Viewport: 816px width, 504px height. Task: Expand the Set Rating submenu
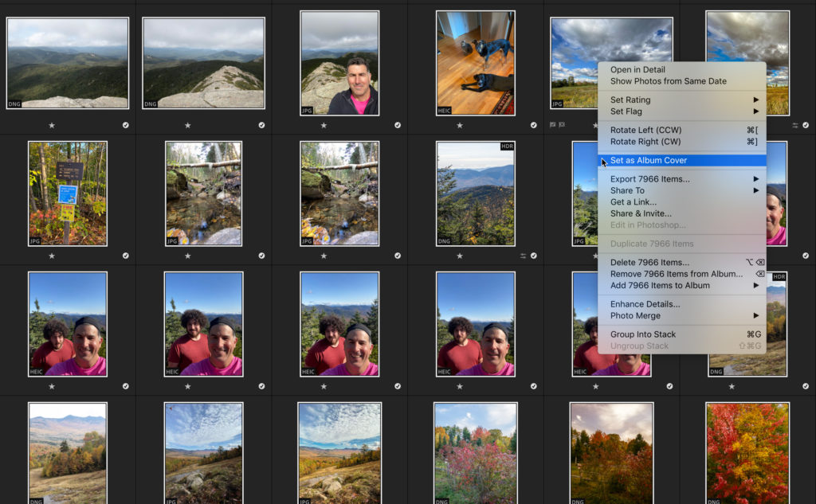click(681, 100)
